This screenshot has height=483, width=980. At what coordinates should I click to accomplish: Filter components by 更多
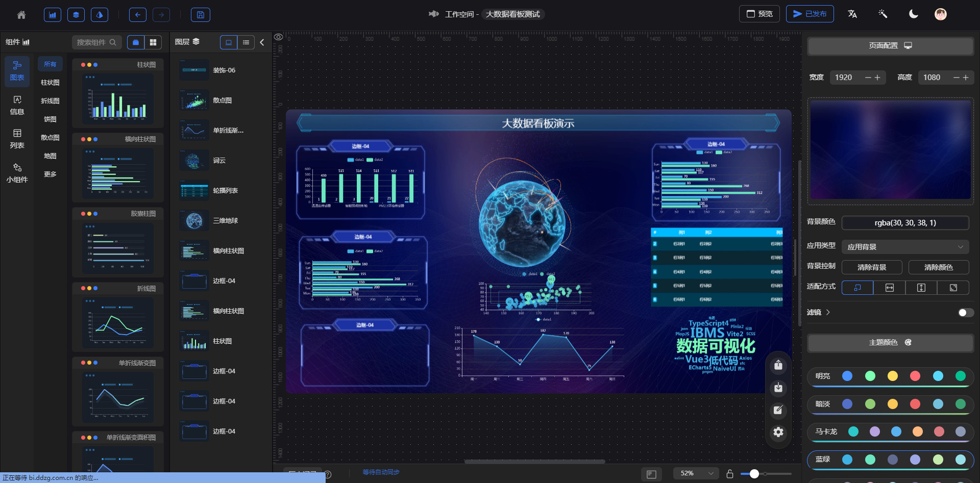50,174
